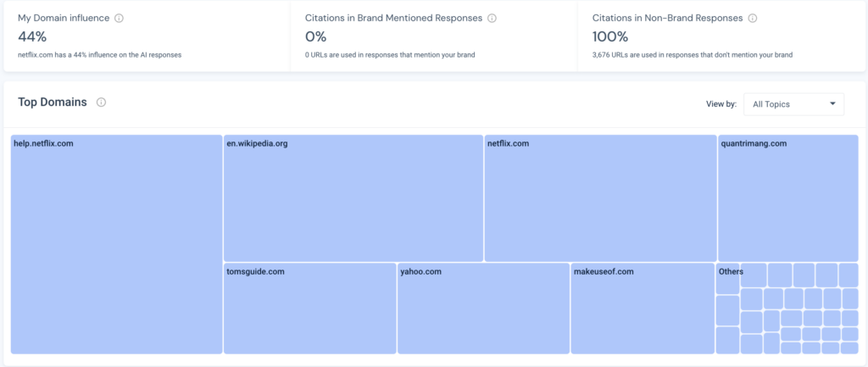Screen dimensions: 868x367
Task: Click the My Domain influence card title
Action: [64, 18]
